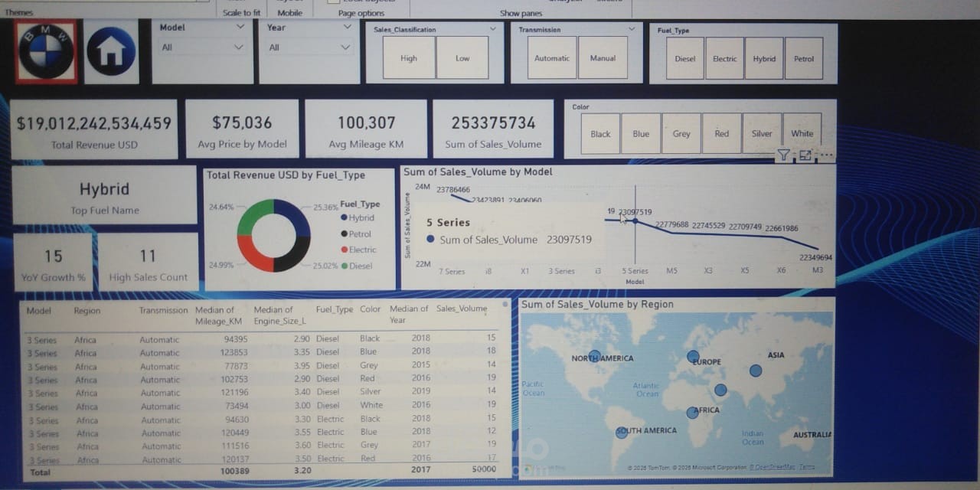Viewport: 980px width, 490px height.
Task: Click the Hybrid legend marker
Action: point(344,218)
